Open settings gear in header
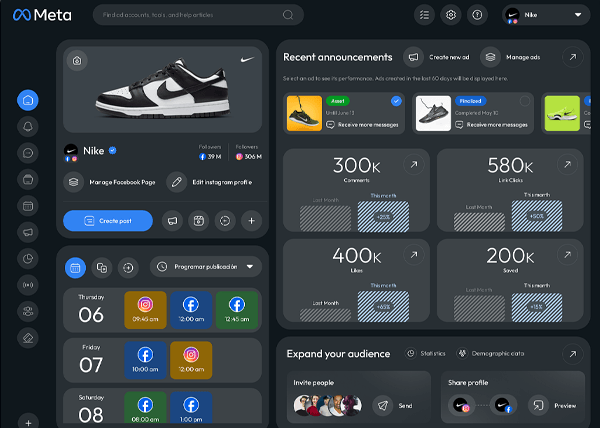This screenshot has width=600, height=428. pos(451,15)
